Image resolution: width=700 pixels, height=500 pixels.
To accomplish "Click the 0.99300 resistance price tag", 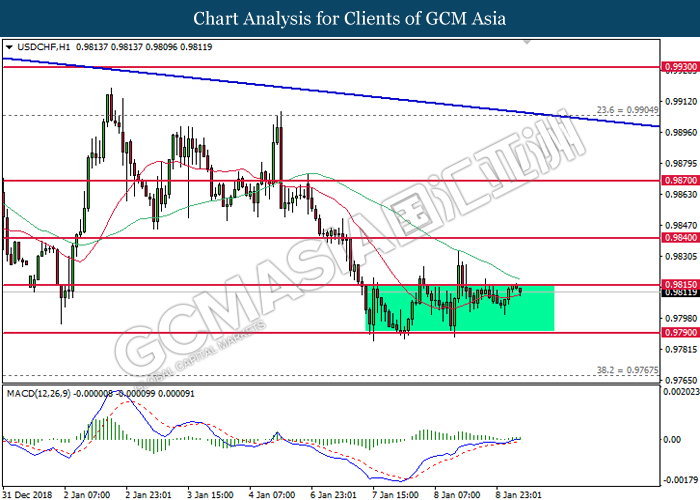I will point(679,67).
